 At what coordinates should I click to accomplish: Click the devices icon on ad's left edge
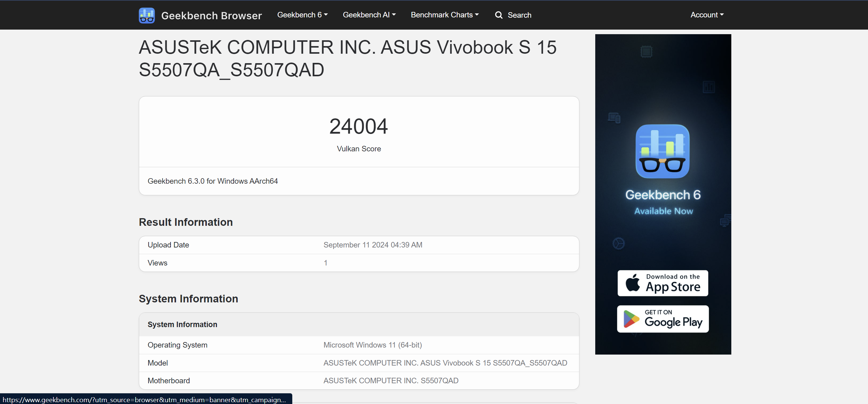tap(614, 117)
